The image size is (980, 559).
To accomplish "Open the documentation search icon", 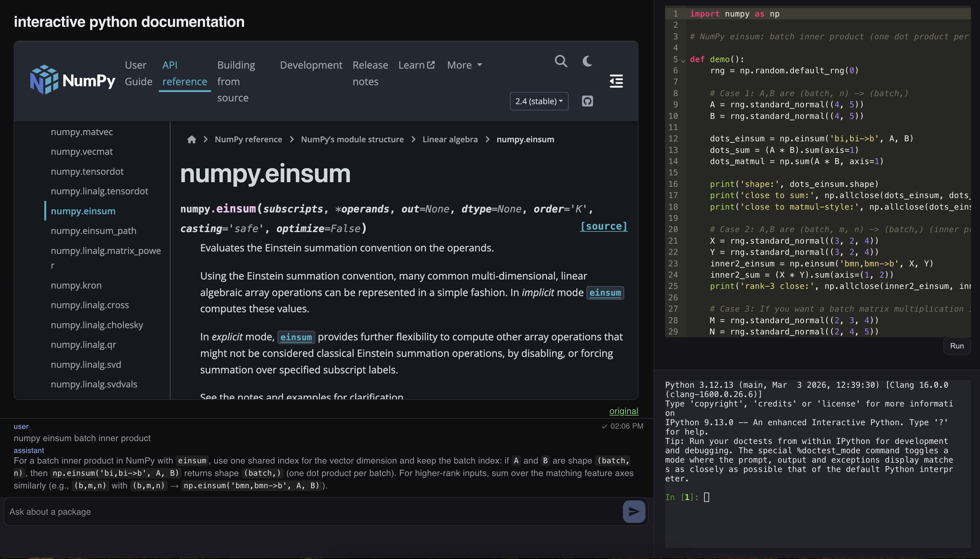I will pos(561,61).
